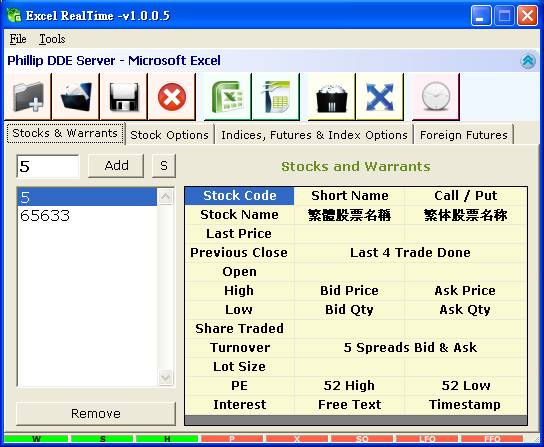
Task: Select the Lot Size field cell
Action: click(239, 366)
